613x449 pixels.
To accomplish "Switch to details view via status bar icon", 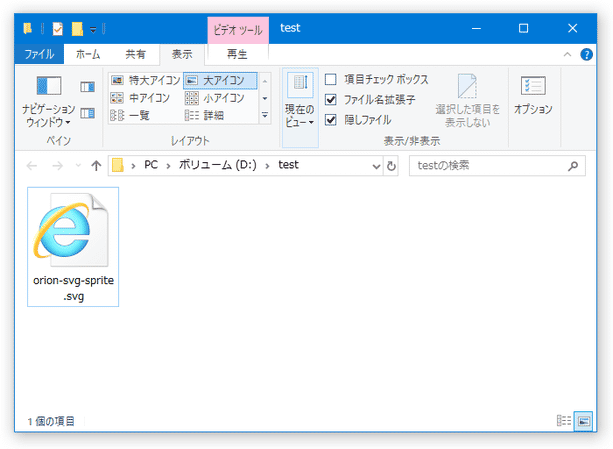I will (x=564, y=421).
